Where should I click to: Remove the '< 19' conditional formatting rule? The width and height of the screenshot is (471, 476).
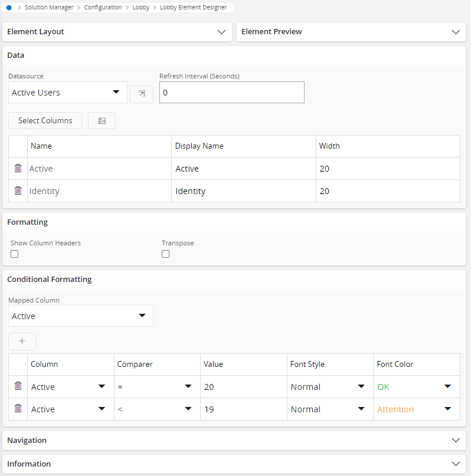coord(18,409)
